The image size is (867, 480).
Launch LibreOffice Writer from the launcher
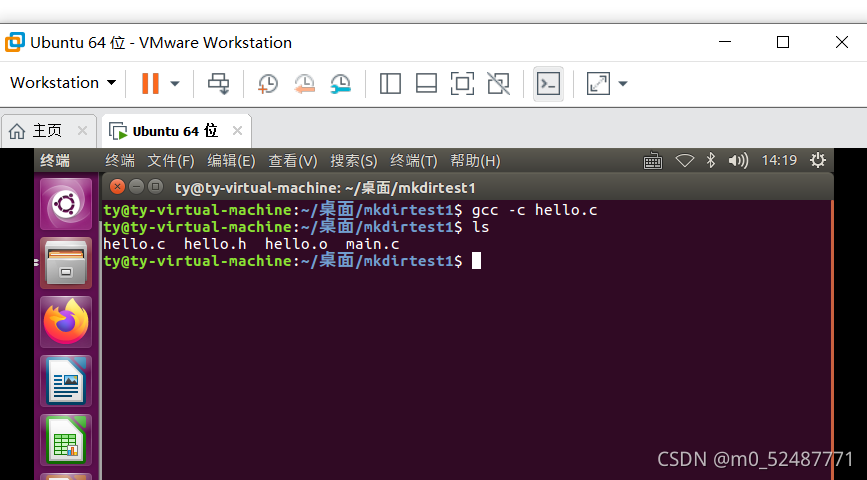[x=66, y=382]
